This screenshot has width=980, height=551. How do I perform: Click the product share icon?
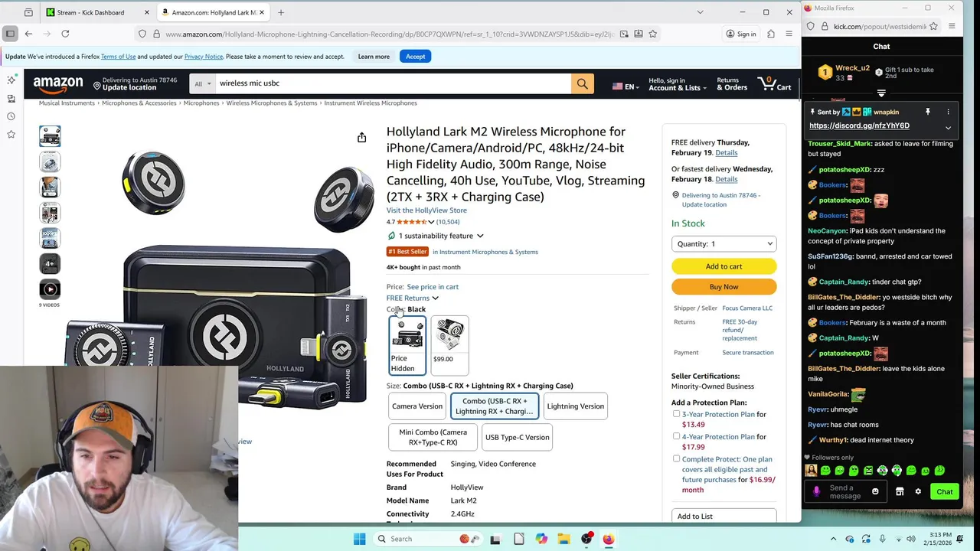point(361,137)
